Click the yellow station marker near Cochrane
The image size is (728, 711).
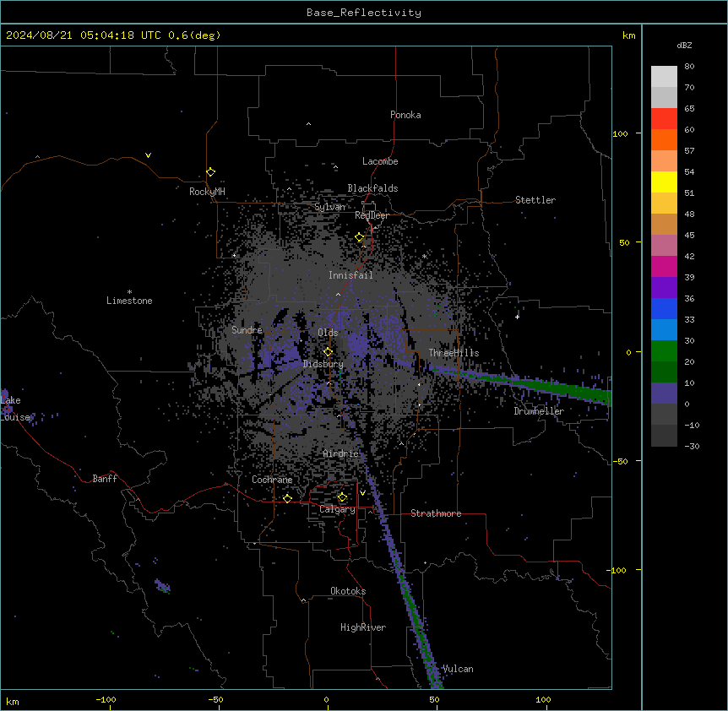[287, 498]
